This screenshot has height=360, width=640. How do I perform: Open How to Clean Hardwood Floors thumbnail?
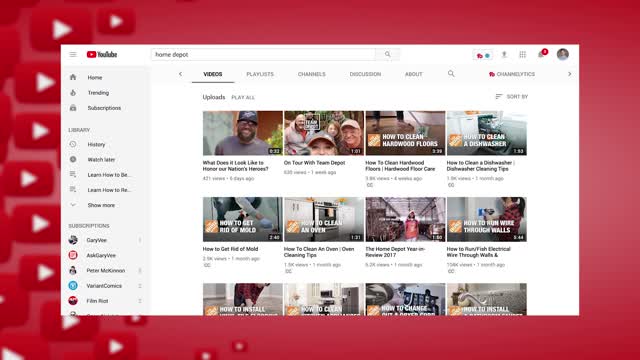point(405,133)
